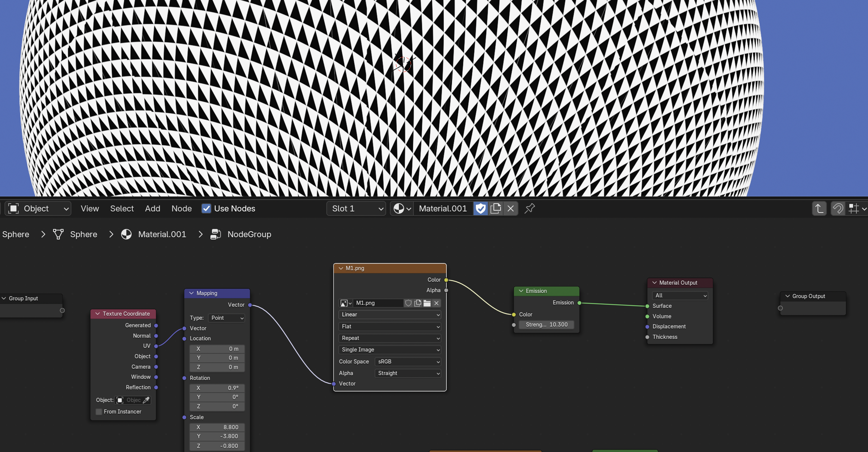Image resolution: width=868 pixels, height=452 pixels.
Task: Toggle the fake user shield for Material.001
Action: coord(481,208)
